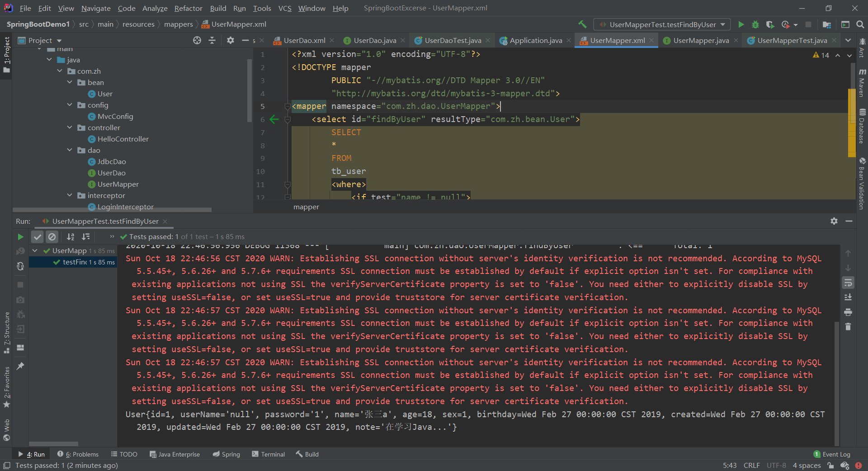
Task: Click the CRLF line separator status
Action: tap(751, 466)
